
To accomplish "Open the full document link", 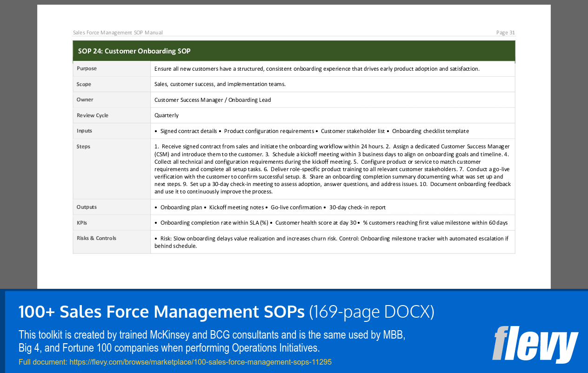I will [x=200, y=362].
